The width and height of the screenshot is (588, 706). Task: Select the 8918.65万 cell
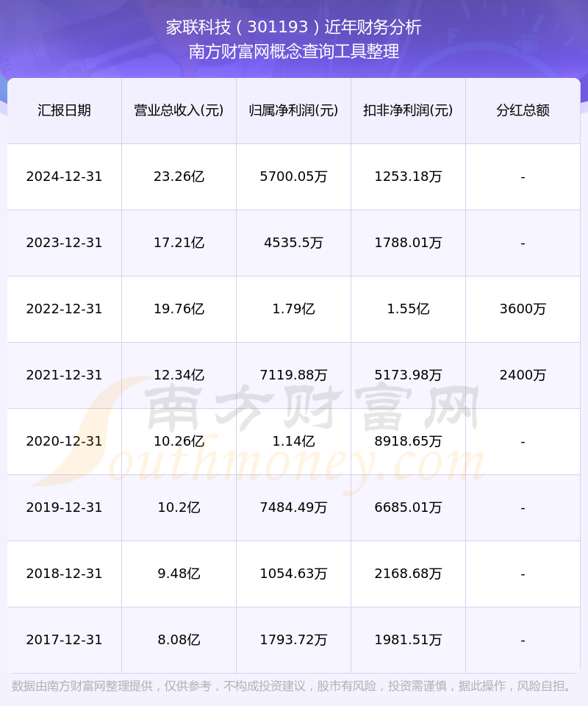408,441
